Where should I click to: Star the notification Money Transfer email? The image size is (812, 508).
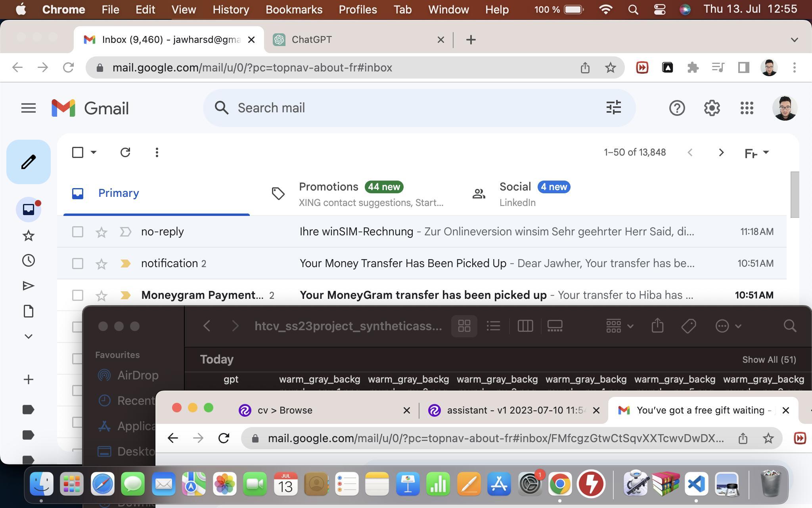pyautogui.click(x=101, y=264)
